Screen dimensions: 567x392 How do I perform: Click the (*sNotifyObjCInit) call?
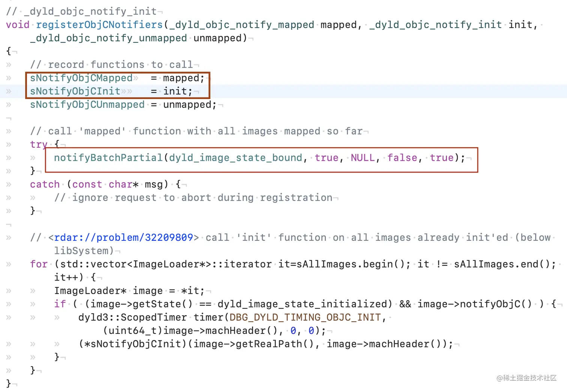132,344
